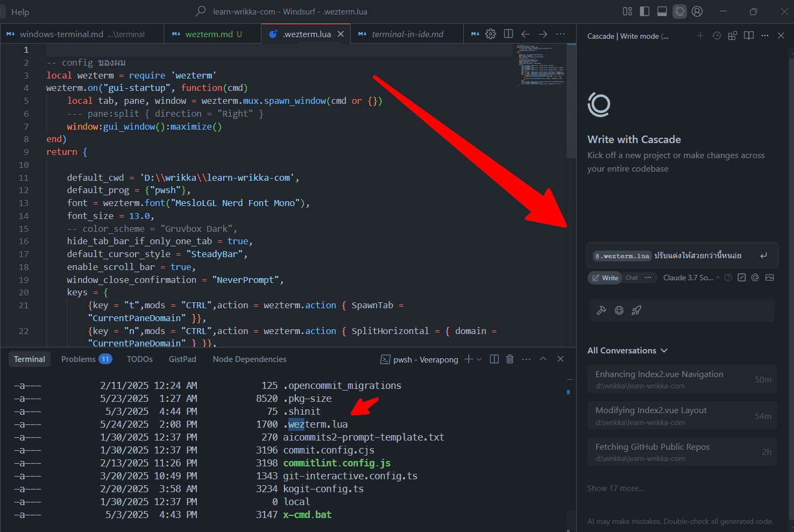The width and height of the screenshot is (794, 532).
Task: Switch to Node Dependencies panel tab
Action: [250, 359]
